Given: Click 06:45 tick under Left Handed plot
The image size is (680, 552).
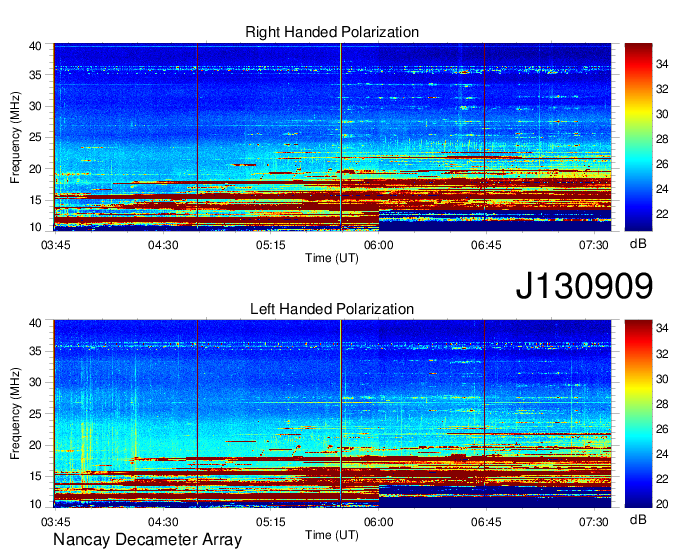Looking at the screenshot, I should (486, 522).
